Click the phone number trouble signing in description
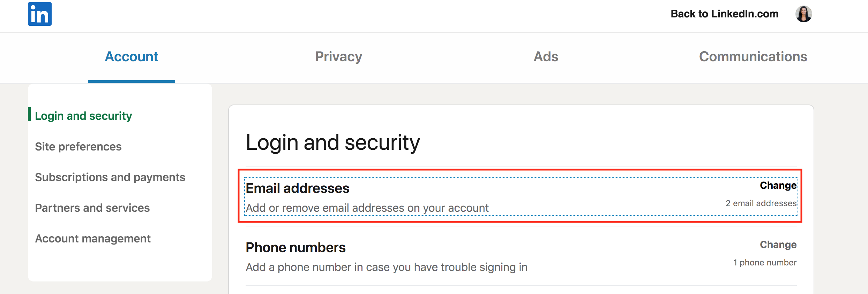The image size is (868, 294). click(387, 267)
